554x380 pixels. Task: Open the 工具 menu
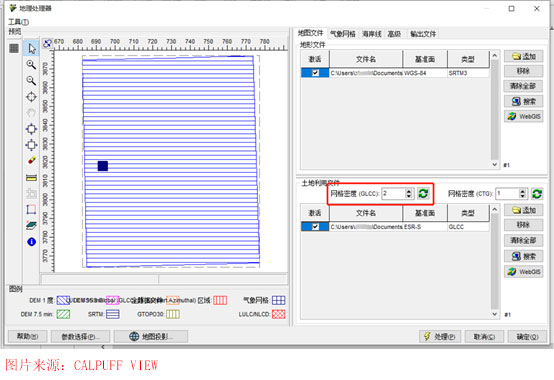(19, 22)
